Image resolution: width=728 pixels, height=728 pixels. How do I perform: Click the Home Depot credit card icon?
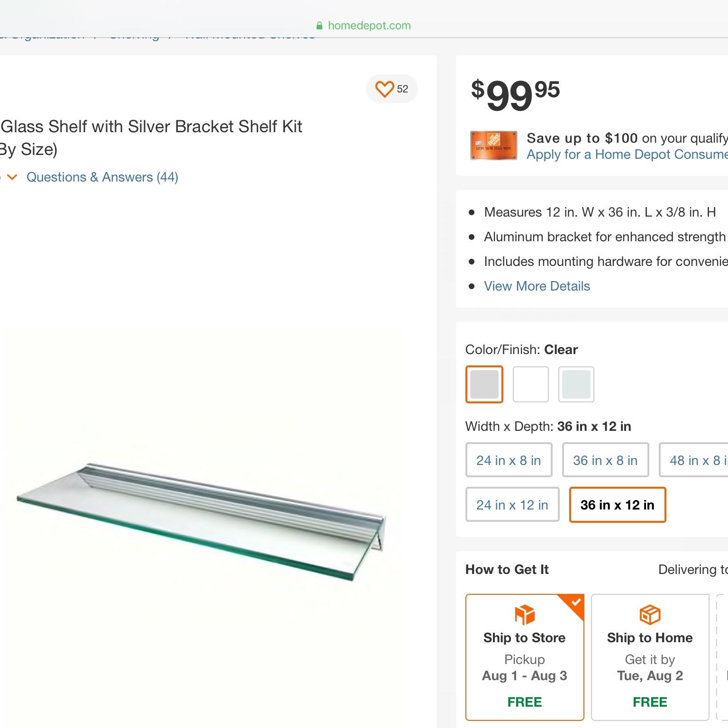pos(493,146)
